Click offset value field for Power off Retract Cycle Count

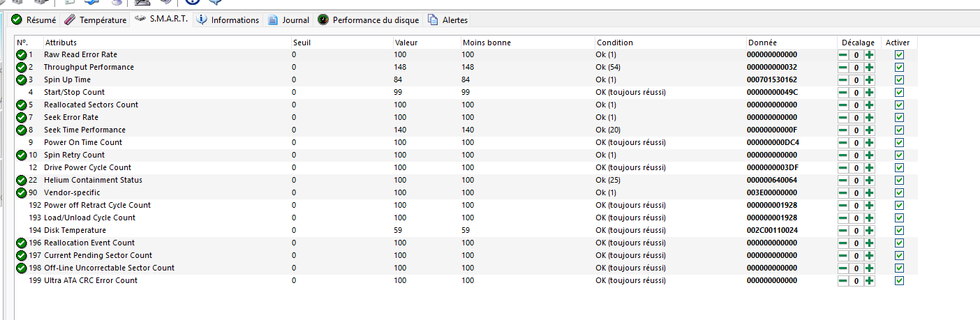pos(856,206)
